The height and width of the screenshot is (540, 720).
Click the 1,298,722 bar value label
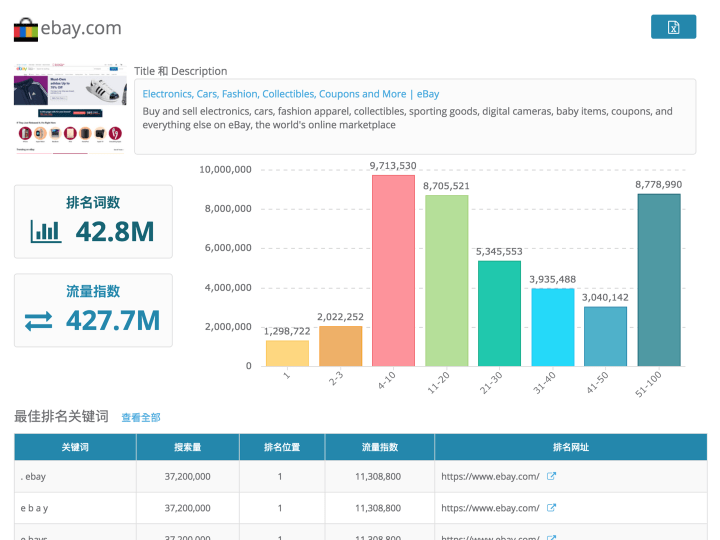point(287,331)
